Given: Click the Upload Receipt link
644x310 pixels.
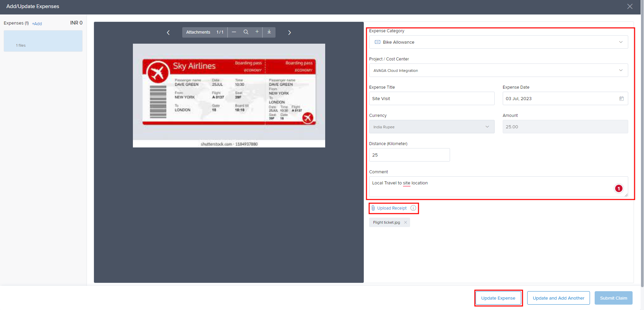Looking at the screenshot, I should [391, 208].
